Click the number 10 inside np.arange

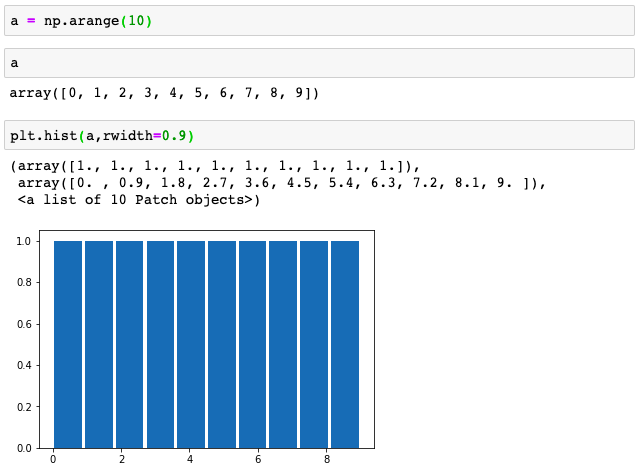[136, 20]
